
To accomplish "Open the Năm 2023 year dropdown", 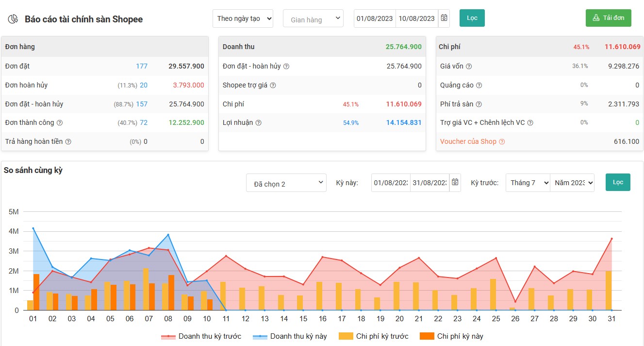I will [572, 183].
